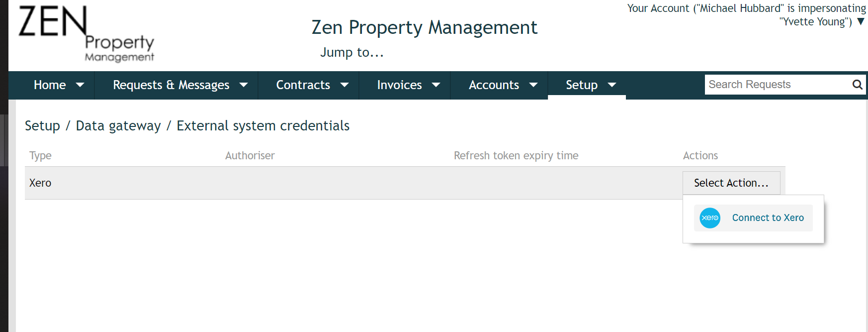
Task: Open the Invoices navigation menu
Action: pyautogui.click(x=399, y=85)
